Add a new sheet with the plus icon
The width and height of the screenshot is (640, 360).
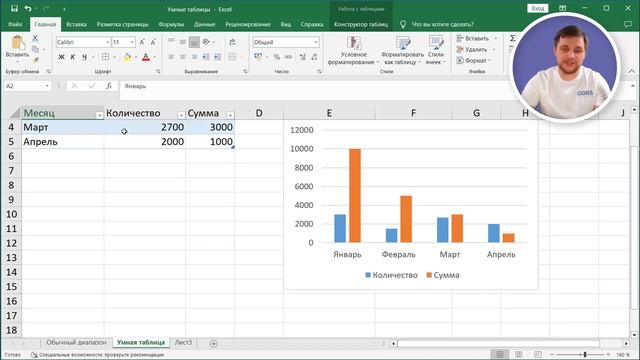(213, 344)
